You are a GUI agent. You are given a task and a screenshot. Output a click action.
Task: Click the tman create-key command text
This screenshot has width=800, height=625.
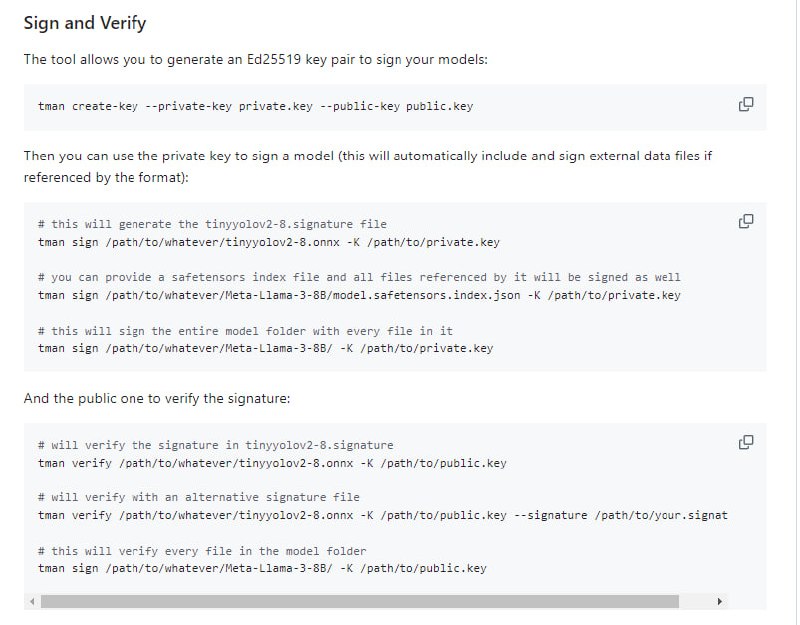255,106
